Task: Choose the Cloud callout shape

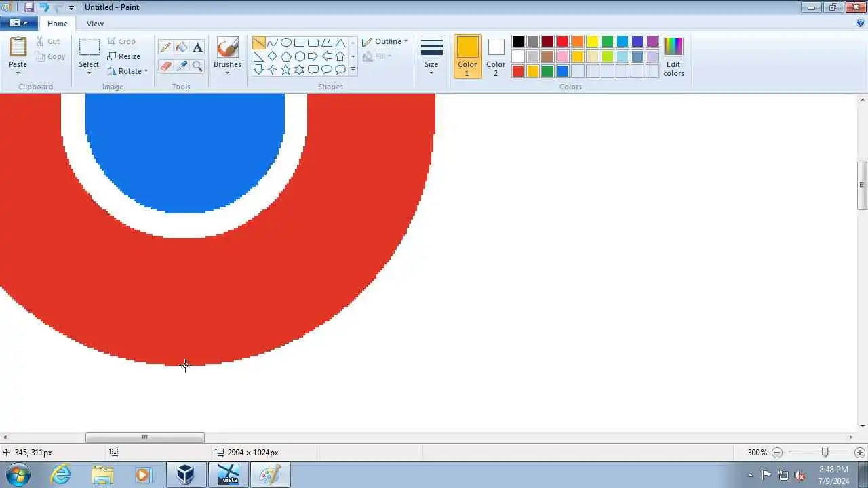Action: 340,70
